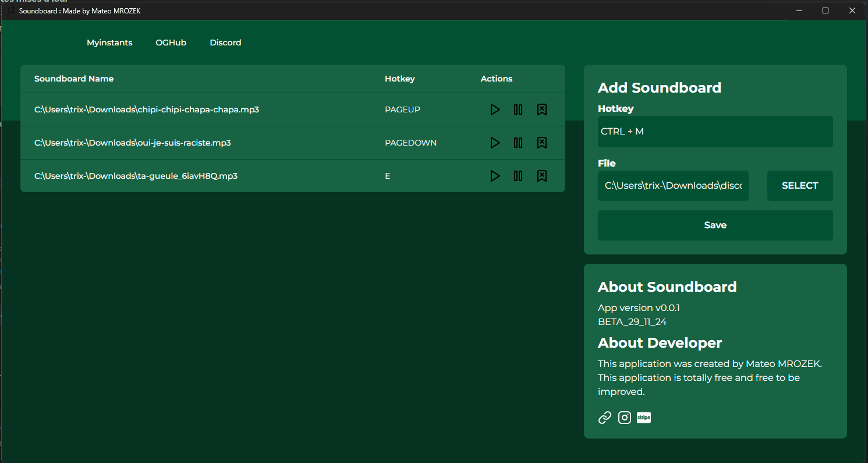This screenshot has height=463, width=868.
Task: Pause the PAGEDOWN hotkey sound
Action: point(518,143)
